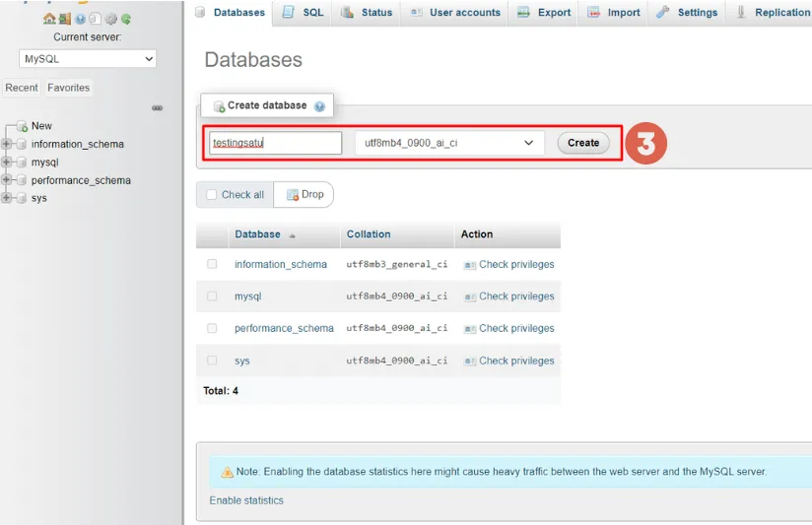Click the mysql database icon in tree
Screen dimensions: 812x525
click(x=22, y=163)
